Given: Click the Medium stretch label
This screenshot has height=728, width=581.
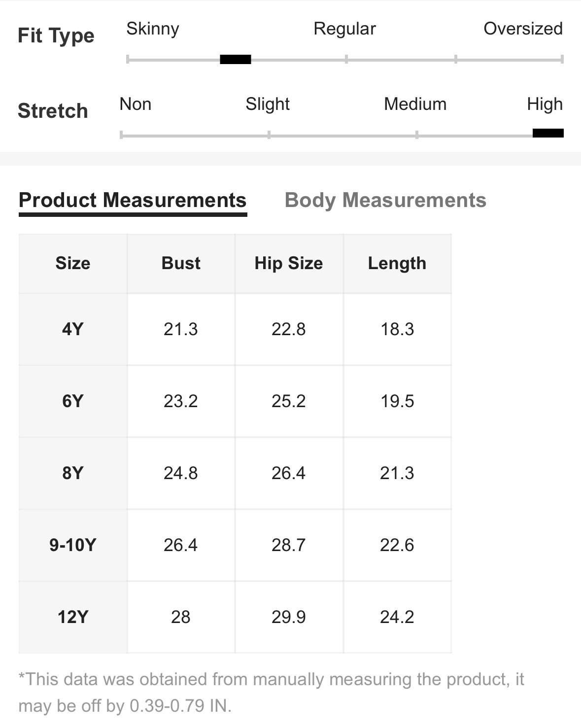Looking at the screenshot, I should tap(415, 104).
